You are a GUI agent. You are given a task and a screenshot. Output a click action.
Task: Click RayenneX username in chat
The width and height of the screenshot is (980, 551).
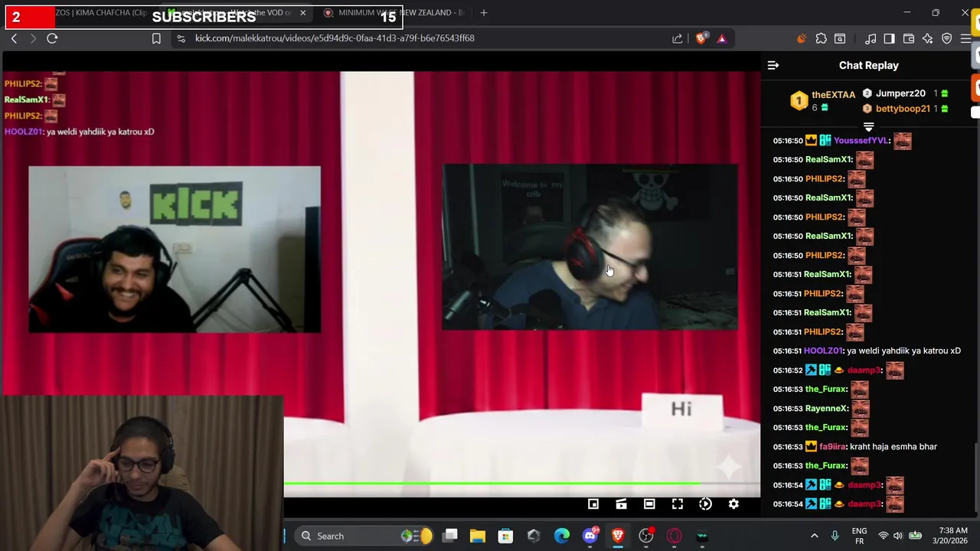[x=827, y=409]
